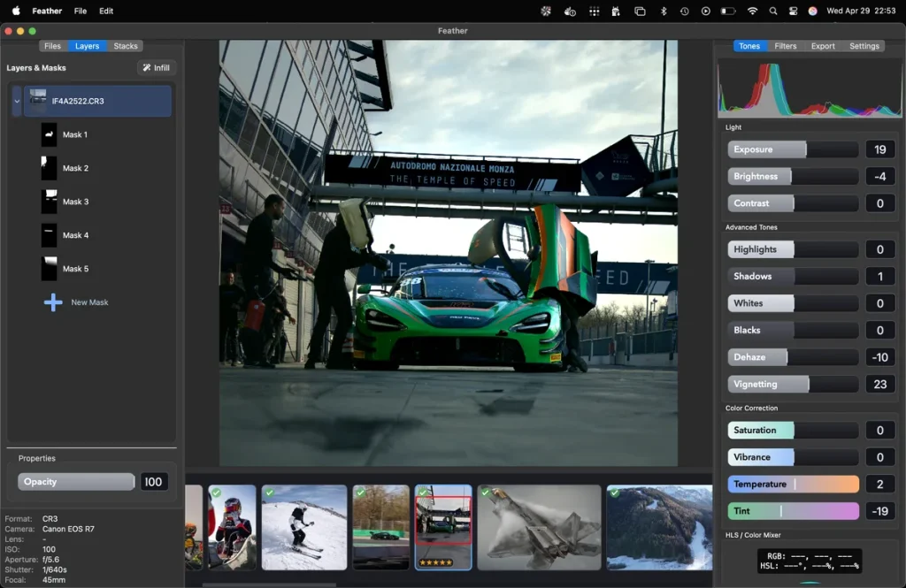
Task: Click the Exposure value field showing 19
Action: point(880,149)
